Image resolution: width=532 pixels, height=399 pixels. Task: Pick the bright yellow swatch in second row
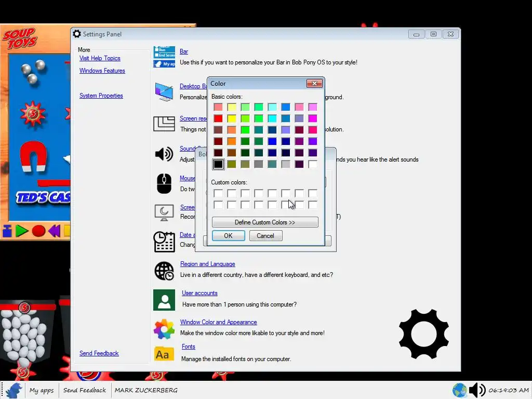232,118
